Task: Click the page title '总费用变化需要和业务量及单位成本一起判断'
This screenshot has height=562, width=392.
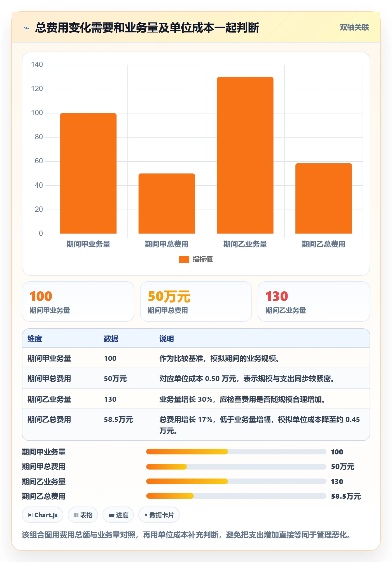Action: tap(147, 28)
